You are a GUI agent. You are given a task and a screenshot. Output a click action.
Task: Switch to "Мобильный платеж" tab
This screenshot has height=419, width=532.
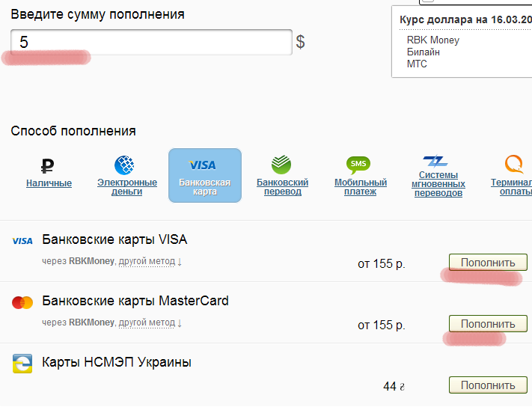click(361, 187)
